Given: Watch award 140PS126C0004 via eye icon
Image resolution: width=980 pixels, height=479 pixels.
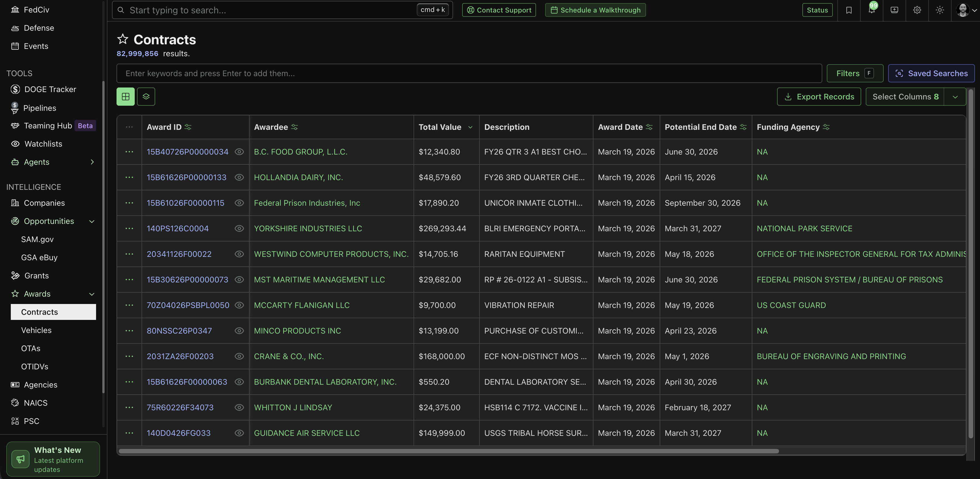Looking at the screenshot, I should (x=239, y=228).
